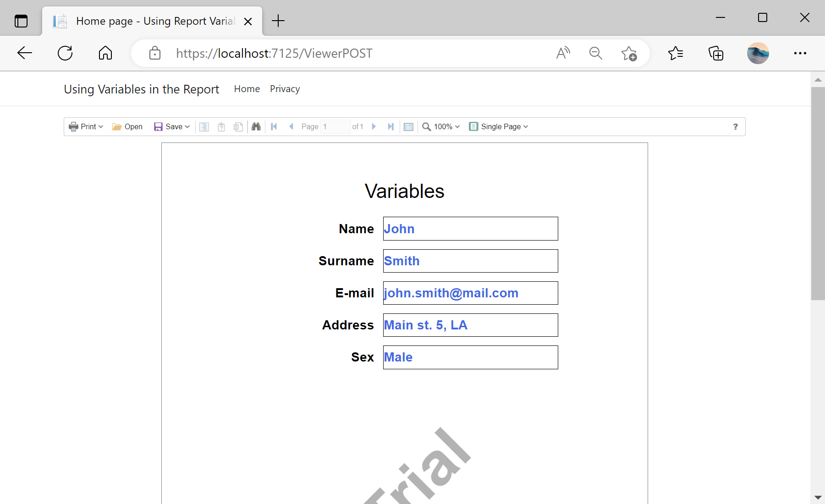Jump to the last page

pyautogui.click(x=390, y=127)
